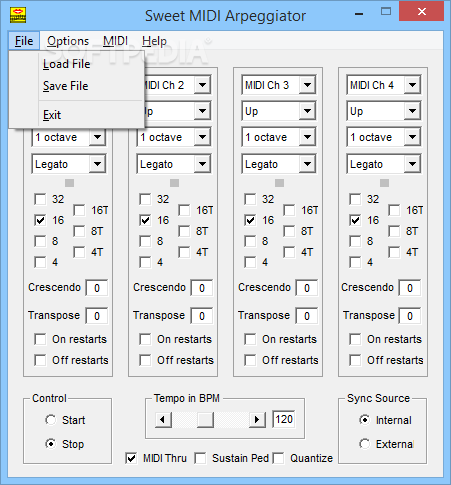Select the Stop radio button

click(51, 444)
